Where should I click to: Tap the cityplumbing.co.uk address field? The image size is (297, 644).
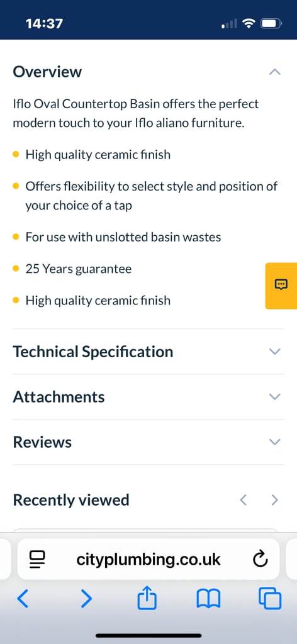point(148,559)
